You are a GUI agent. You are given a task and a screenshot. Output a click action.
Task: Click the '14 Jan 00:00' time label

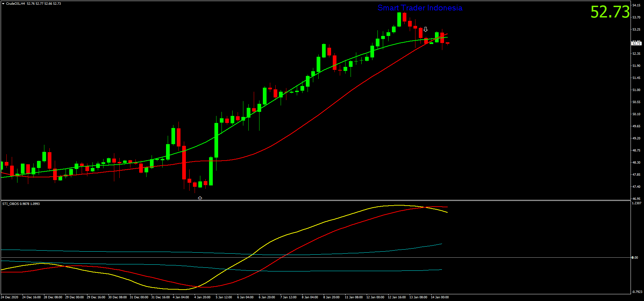[x=440, y=297]
